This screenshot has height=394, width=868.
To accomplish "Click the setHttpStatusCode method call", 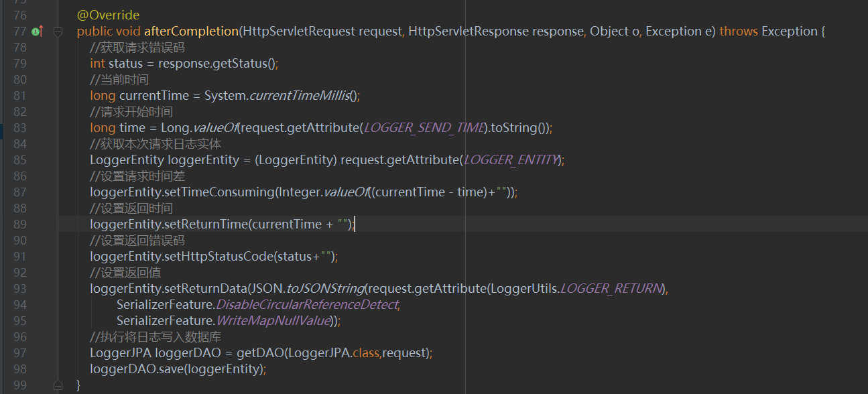I will (x=219, y=257).
